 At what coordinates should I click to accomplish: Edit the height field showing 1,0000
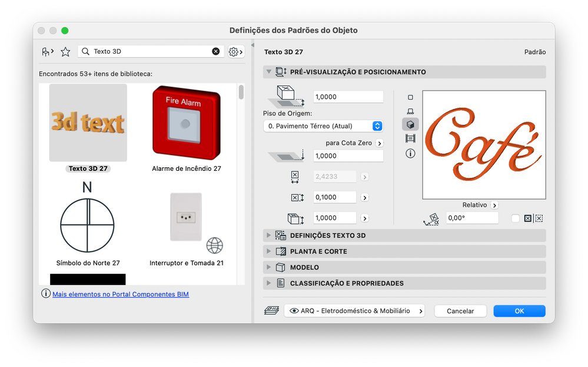click(334, 217)
